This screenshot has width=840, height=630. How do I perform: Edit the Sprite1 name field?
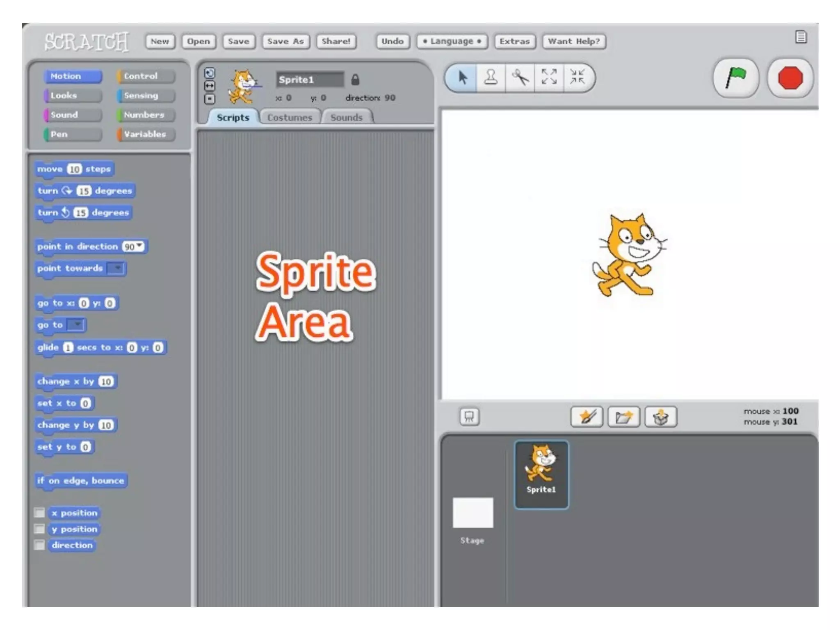[310, 80]
